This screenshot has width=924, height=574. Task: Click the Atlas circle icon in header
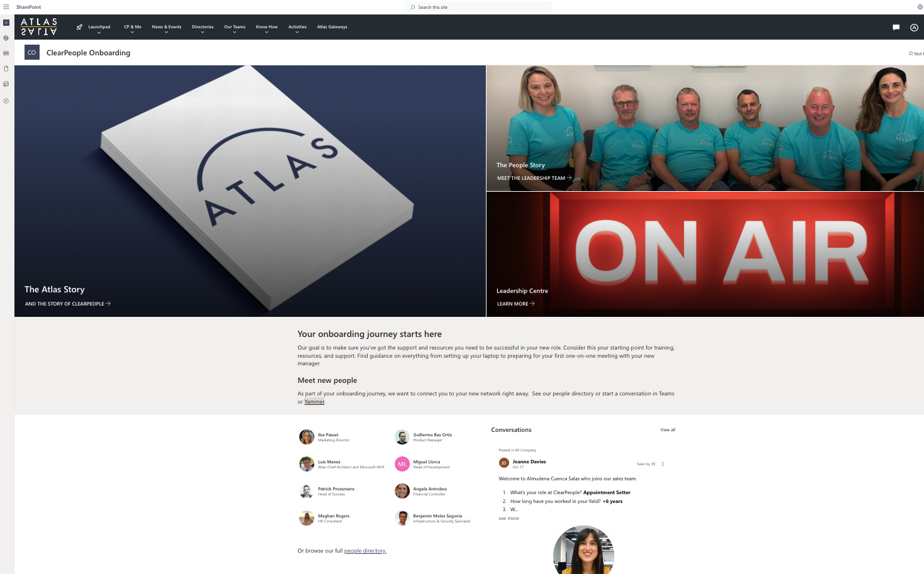[914, 27]
